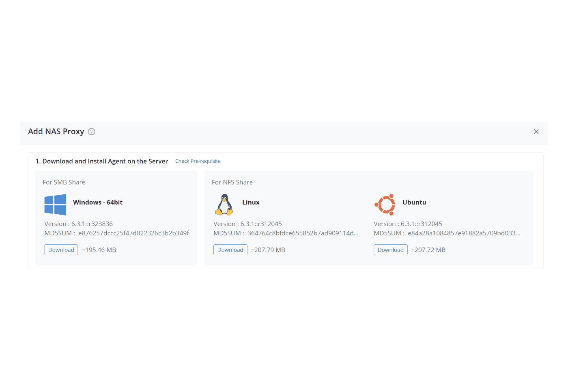The height and width of the screenshot is (392, 568).
Task: Click the ~207.72 MB size text
Action: 428,250
